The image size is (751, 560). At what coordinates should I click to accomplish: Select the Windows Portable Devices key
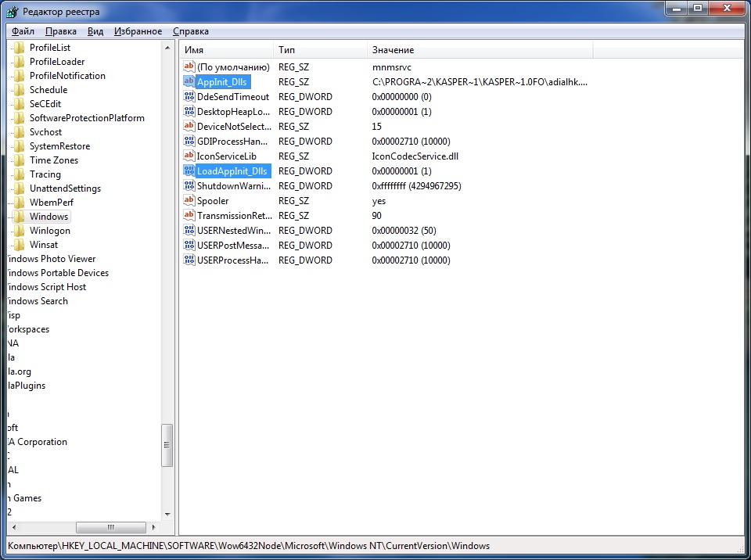click(58, 273)
